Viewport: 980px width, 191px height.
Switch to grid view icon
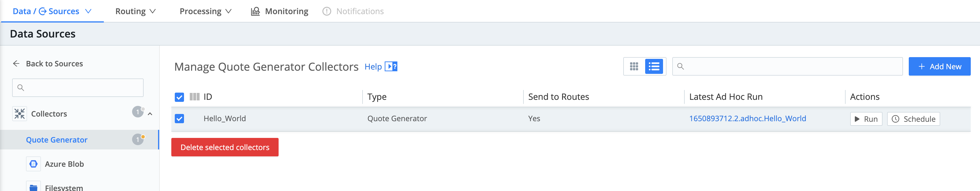[634, 67]
